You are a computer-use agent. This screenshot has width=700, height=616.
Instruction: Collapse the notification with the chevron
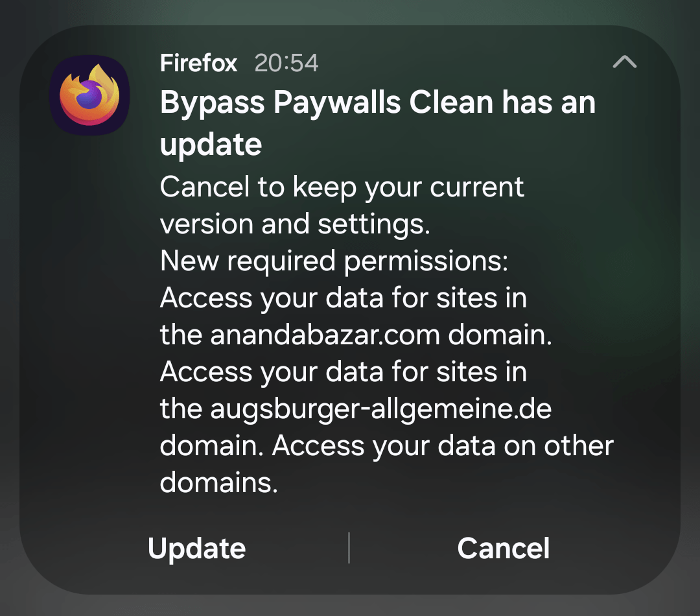(x=625, y=62)
